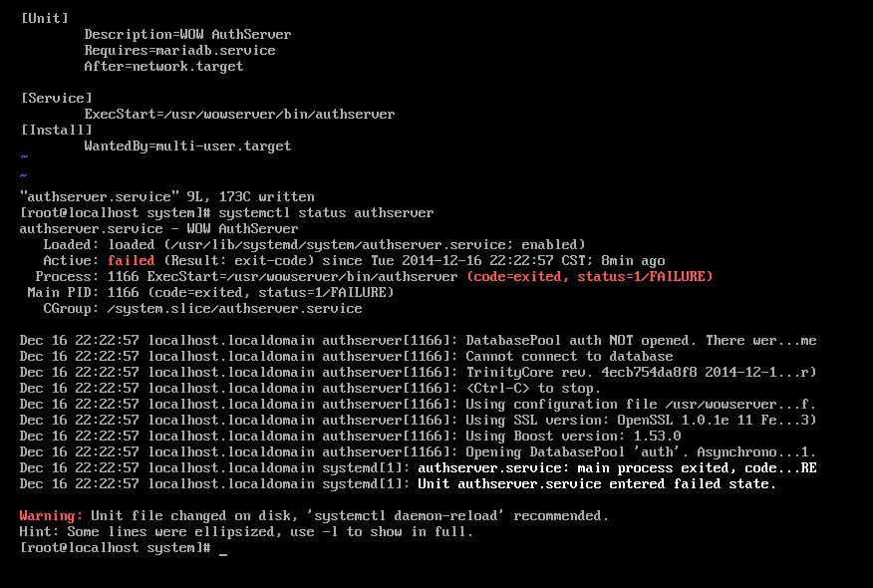873x588 pixels.
Task: Click the [Unit] section header
Action: tap(48, 18)
